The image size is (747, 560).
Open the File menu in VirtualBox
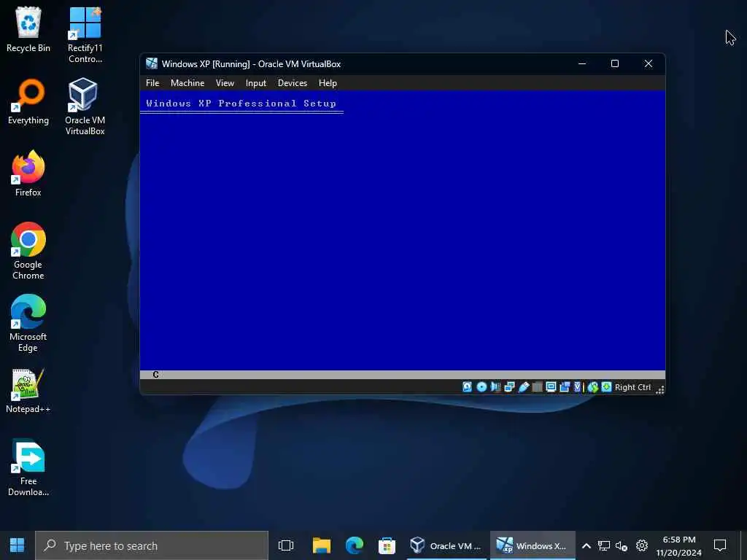coord(152,83)
